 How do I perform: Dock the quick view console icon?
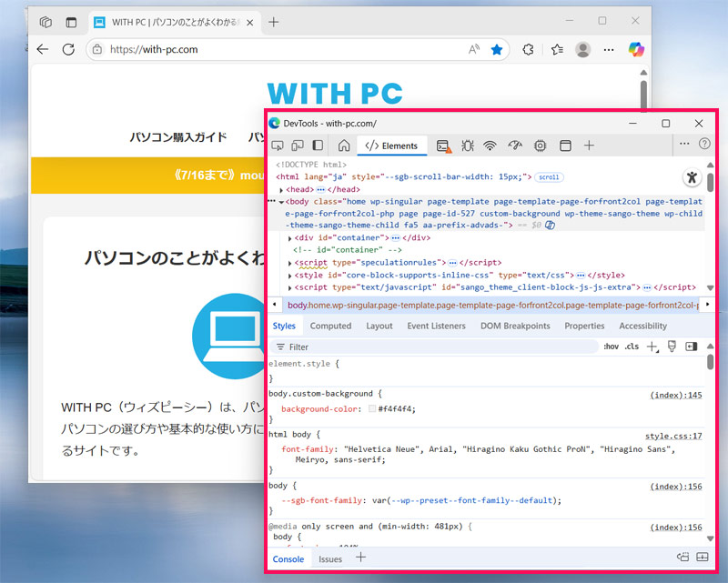coord(683,557)
